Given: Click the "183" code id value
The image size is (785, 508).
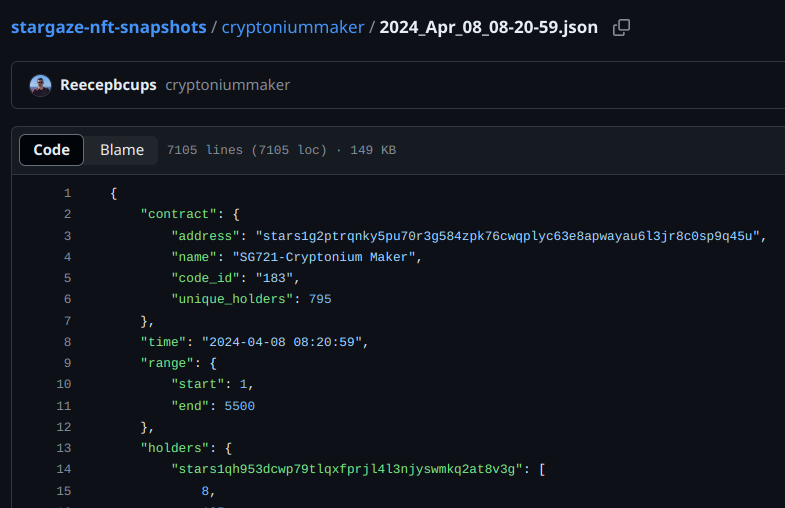Looking at the screenshot, I should [x=274, y=278].
